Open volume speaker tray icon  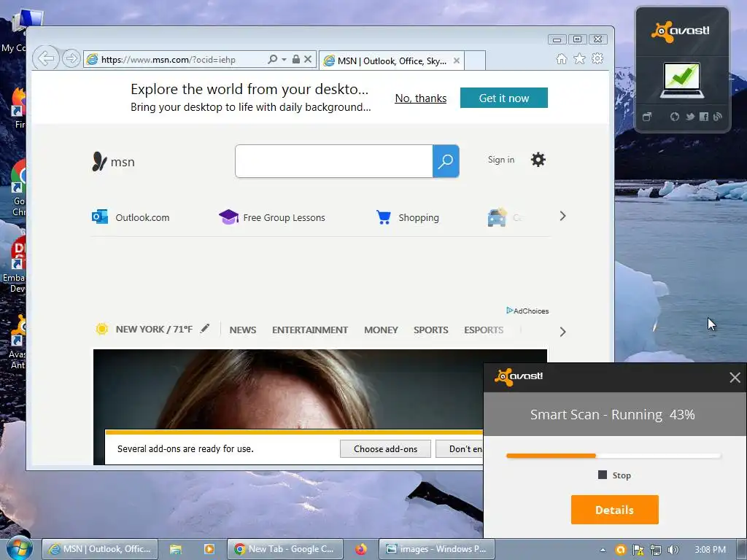673,550
